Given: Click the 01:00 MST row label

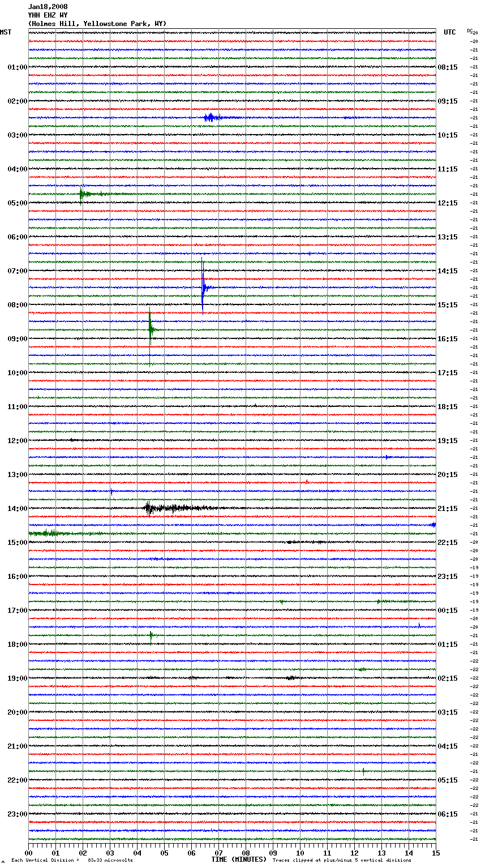Looking at the screenshot, I should 18,67.
